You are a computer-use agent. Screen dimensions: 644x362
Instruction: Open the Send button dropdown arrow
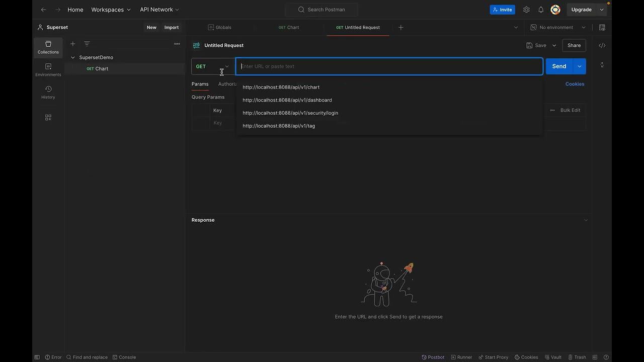click(x=580, y=66)
